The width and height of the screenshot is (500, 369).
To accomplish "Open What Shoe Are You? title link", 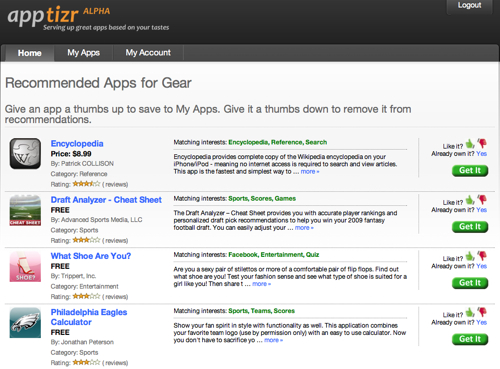I will click(x=91, y=256).
